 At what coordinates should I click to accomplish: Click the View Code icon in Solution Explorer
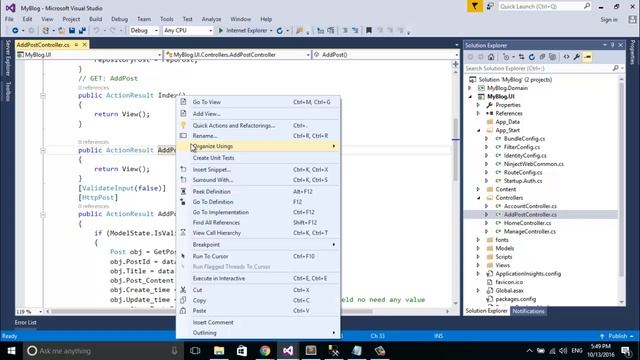567,57
